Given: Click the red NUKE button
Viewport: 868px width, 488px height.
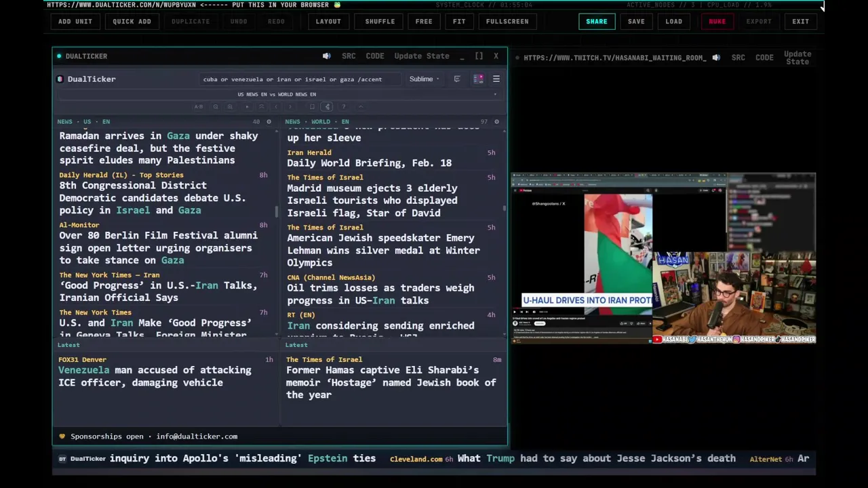Looking at the screenshot, I should 717,22.
